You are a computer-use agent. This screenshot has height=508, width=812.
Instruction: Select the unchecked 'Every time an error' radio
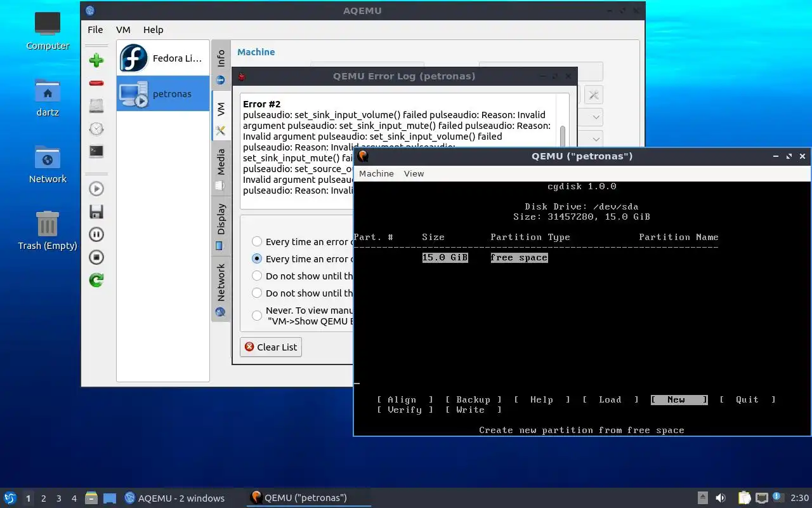(x=257, y=241)
